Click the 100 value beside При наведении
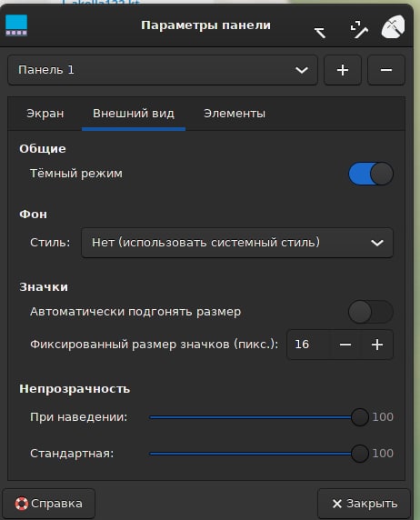 [383, 417]
